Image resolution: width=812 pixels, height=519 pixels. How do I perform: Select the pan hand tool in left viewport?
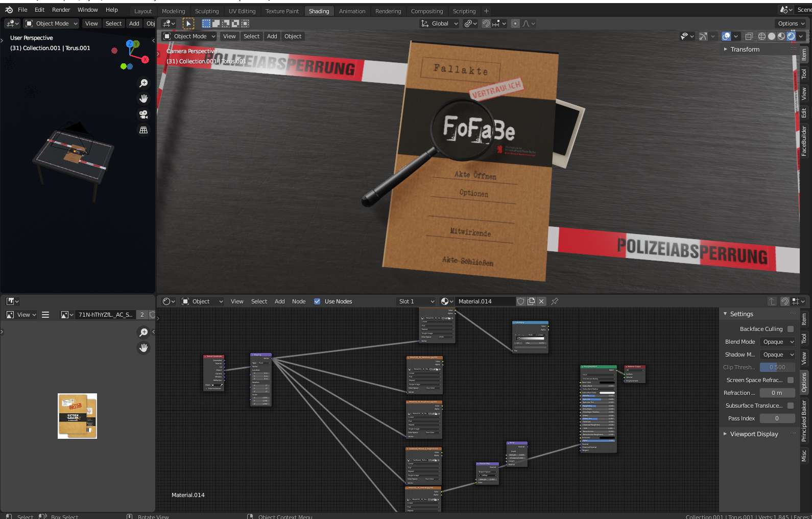coord(144,99)
